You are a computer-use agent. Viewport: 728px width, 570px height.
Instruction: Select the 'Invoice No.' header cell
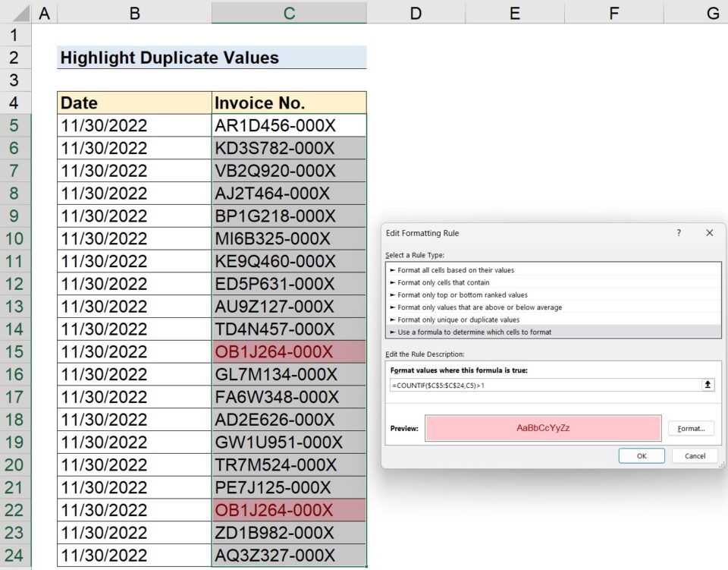pyautogui.click(x=288, y=102)
